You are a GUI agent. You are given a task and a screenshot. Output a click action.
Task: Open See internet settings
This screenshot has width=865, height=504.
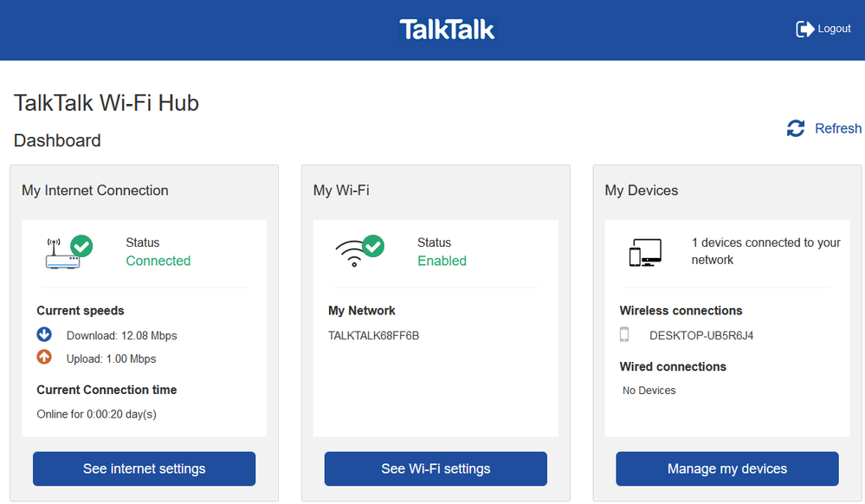(x=144, y=468)
